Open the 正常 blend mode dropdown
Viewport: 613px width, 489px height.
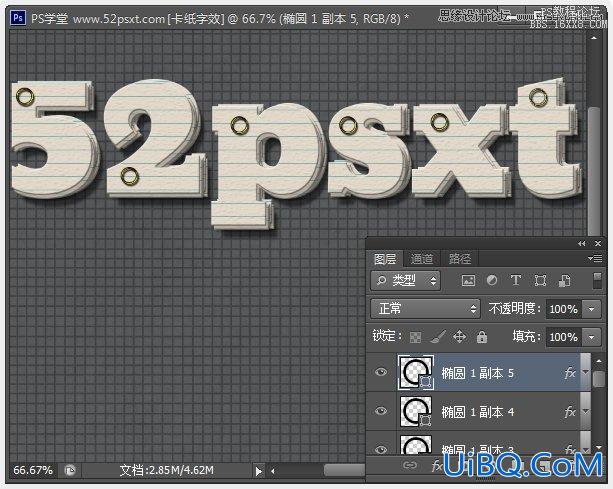[425, 309]
